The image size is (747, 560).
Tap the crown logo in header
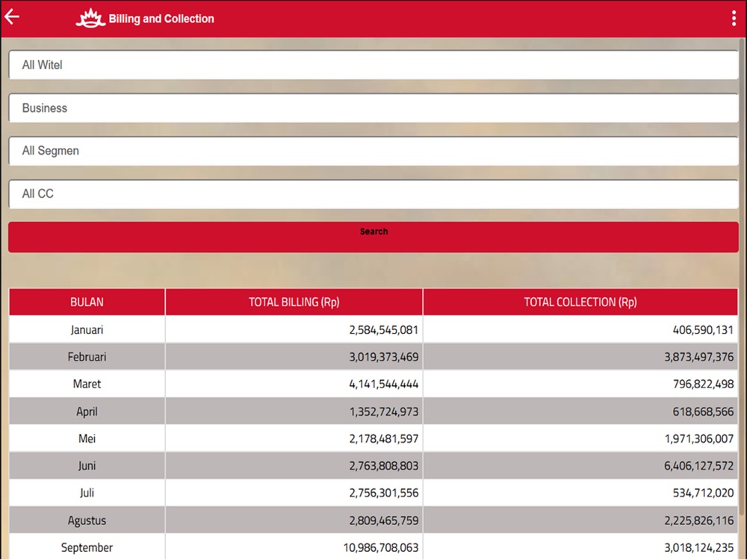point(90,18)
